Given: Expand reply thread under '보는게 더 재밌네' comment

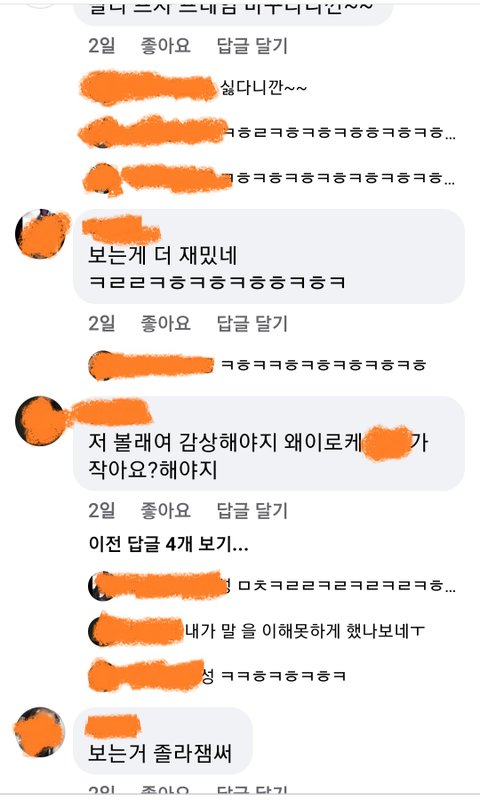Looking at the screenshot, I should [258, 365].
